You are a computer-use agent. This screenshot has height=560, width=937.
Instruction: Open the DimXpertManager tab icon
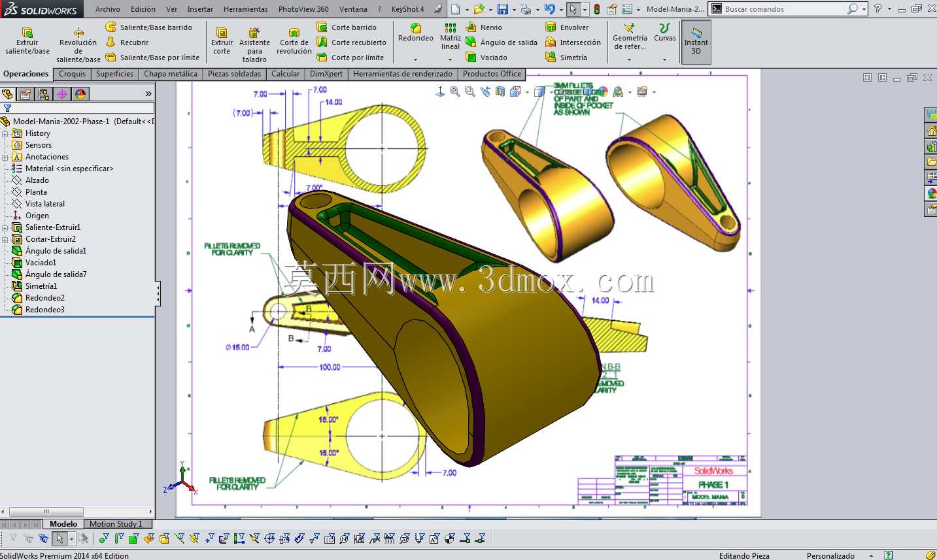(x=62, y=94)
